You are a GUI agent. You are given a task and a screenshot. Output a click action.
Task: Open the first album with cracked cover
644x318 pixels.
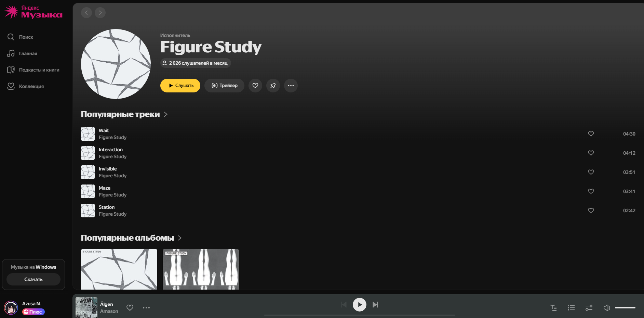(x=119, y=269)
